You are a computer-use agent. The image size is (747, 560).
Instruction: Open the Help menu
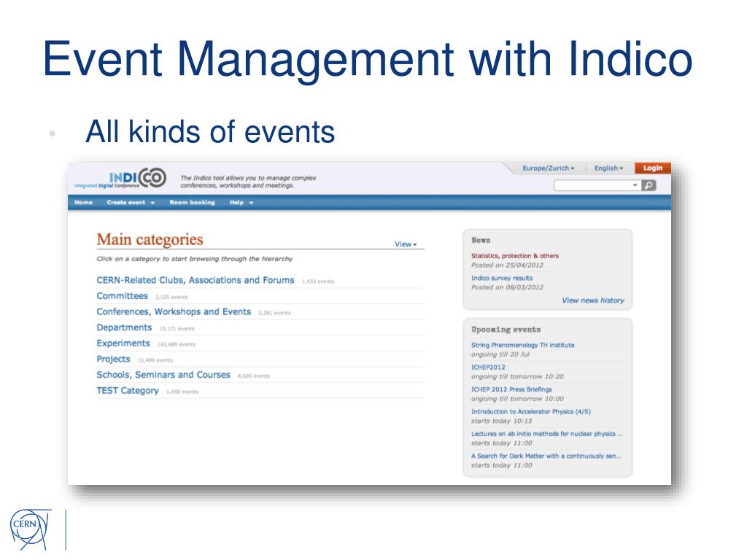click(241, 203)
